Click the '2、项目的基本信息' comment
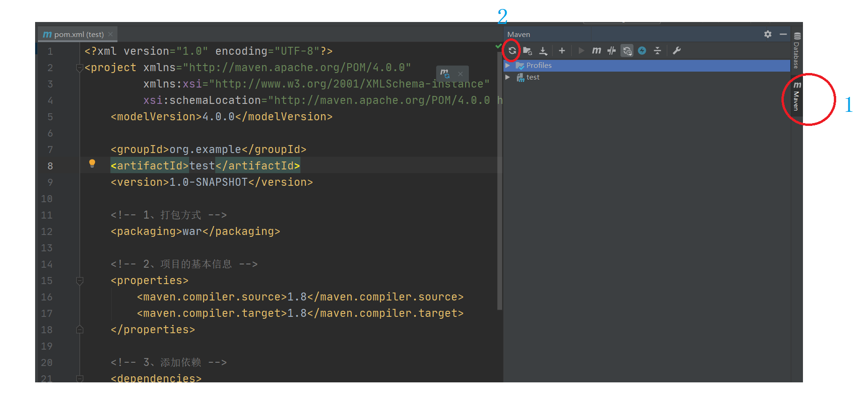Image resolution: width=868 pixels, height=417 pixels. coord(184,264)
